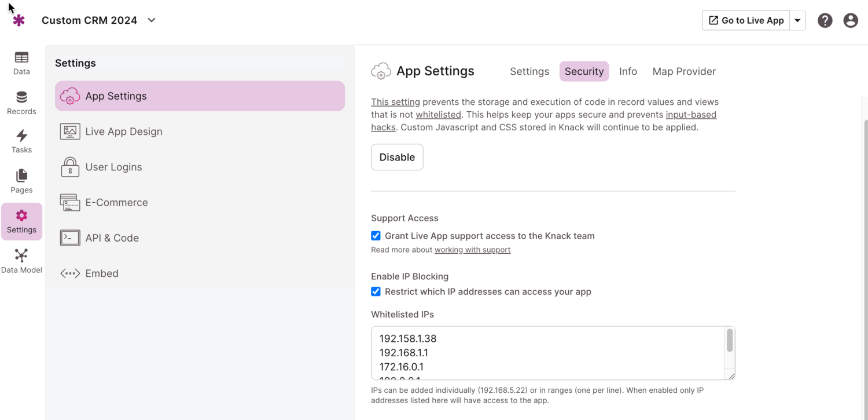Follow the working with support link
Screen dimensions: 868x420
(472, 250)
